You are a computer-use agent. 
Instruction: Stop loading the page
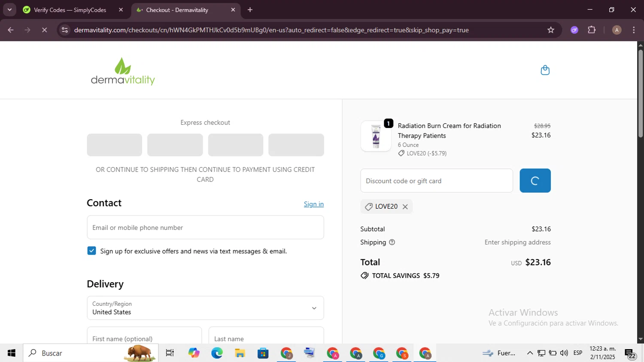point(44,30)
